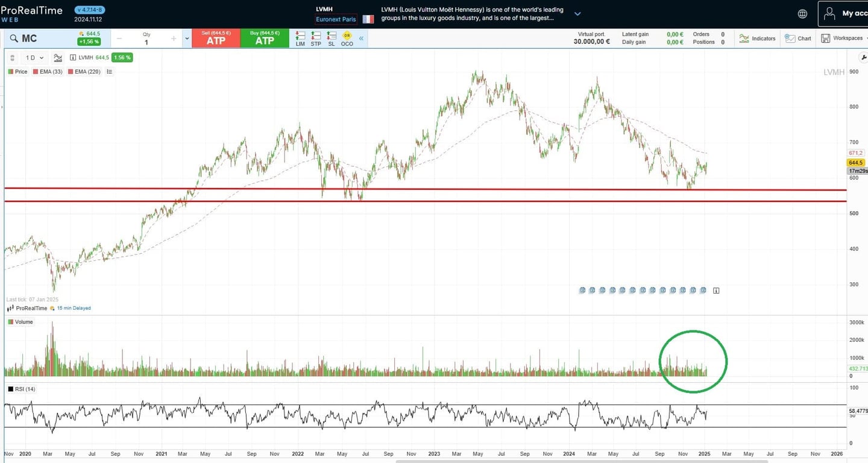This screenshot has width=868, height=463.
Task: Open the Indicators panel
Action: pyautogui.click(x=756, y=38)
